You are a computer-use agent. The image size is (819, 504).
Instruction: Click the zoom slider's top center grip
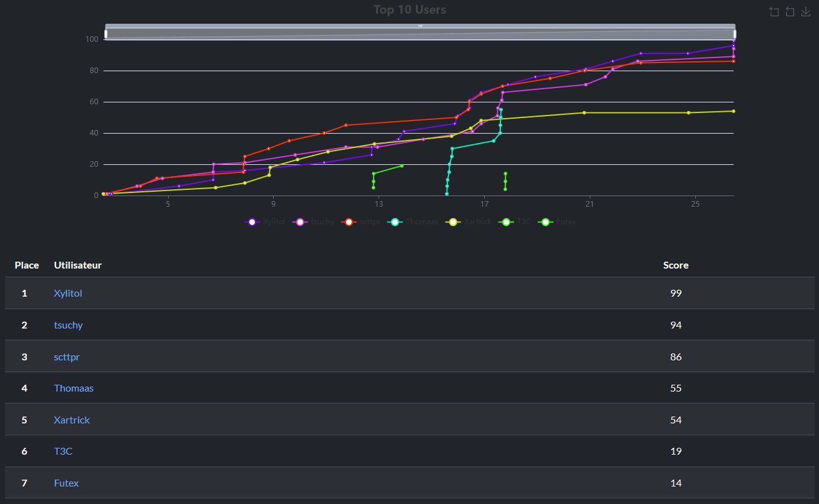[x=420, y=26]
